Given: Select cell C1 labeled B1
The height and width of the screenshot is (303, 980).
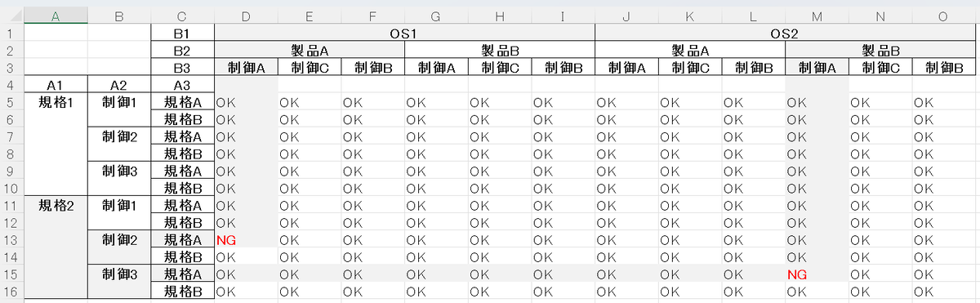Looking at the screenshot, I should click(x=182, y=33).
